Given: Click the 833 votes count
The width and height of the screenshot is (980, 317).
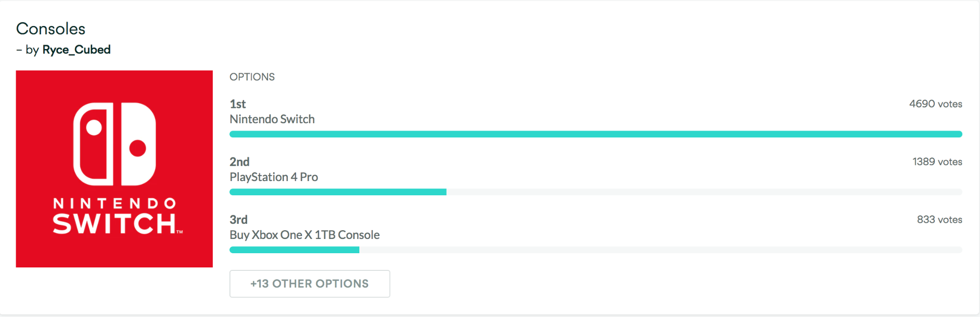Looking at the screenshot, I should 939,220.
